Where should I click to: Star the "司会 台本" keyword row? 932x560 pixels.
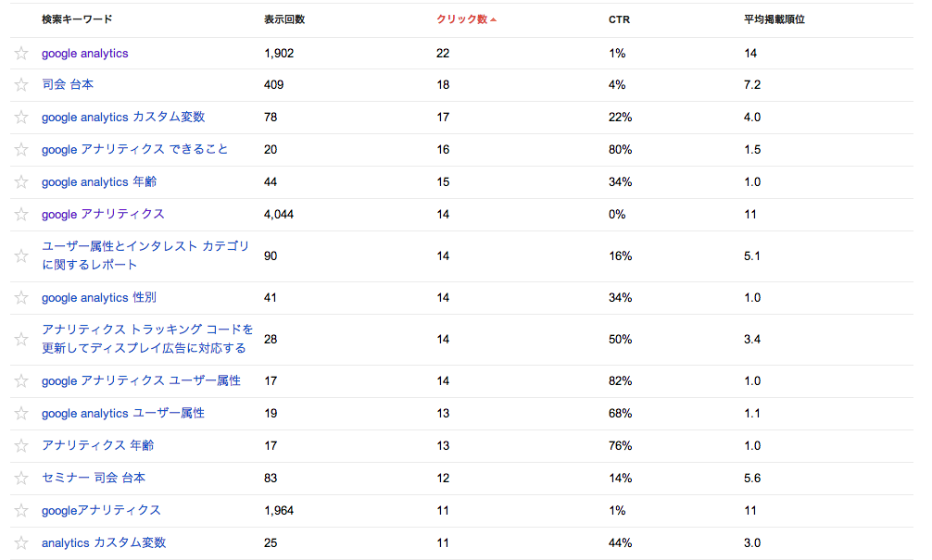[x=21, y=85]
